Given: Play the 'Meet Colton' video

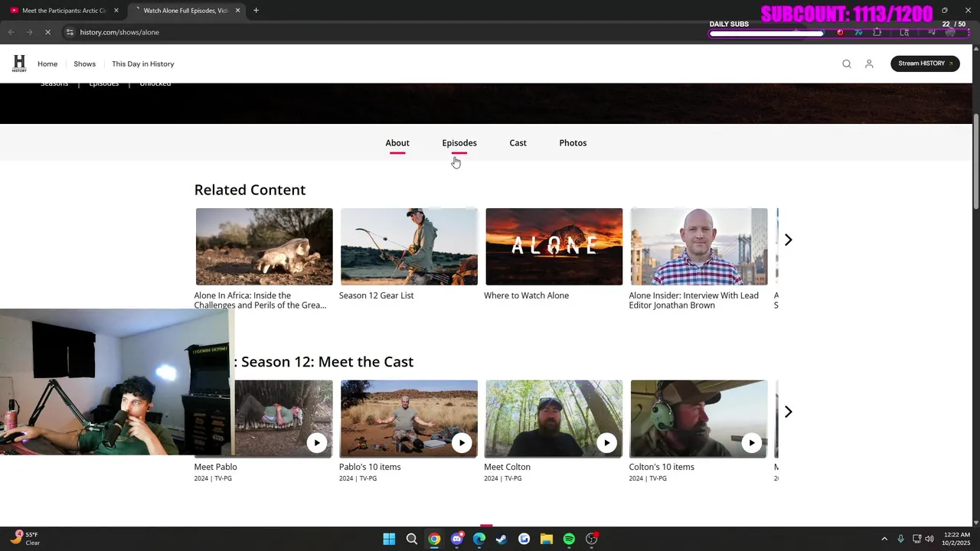Looking at the screenshot, I should (606, 442).
